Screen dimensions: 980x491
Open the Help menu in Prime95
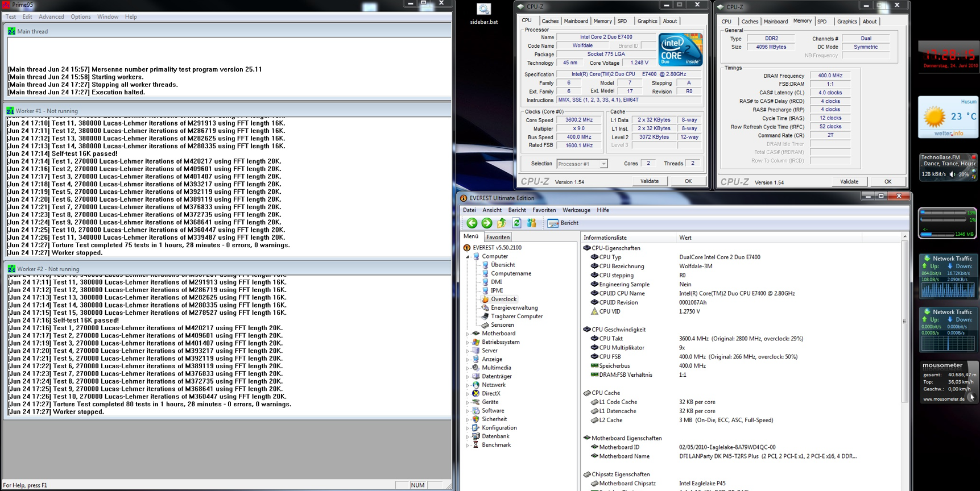(x=131, y=16)
